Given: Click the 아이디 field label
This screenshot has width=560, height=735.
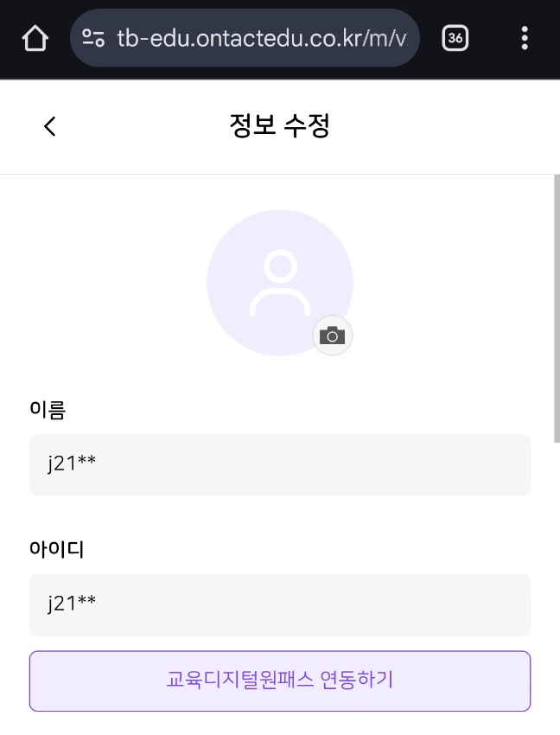Looking at the screenshot, I should pyautogui.click(x=57, y=549).
